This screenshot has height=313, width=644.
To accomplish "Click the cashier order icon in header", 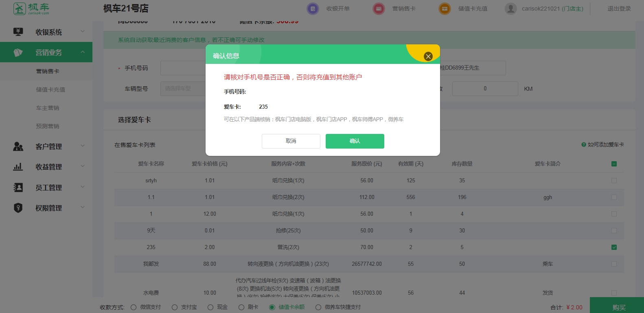I will point(313,9).
